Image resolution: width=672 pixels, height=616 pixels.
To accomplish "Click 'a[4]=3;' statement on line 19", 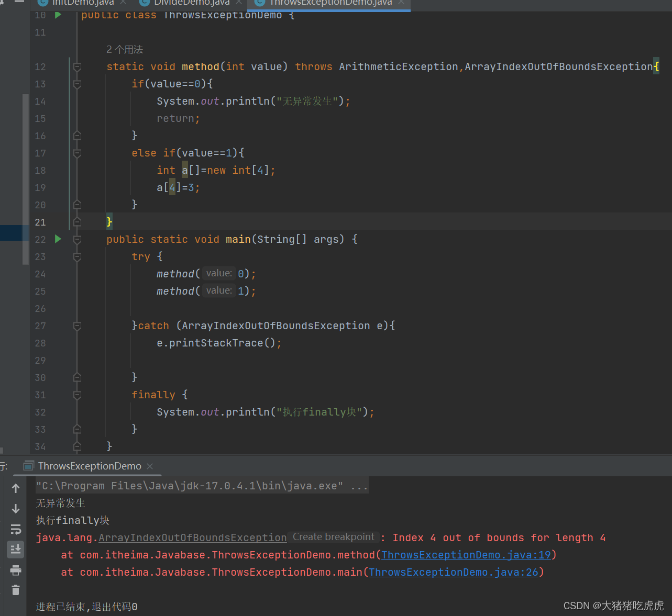I will tap(178, 187).
